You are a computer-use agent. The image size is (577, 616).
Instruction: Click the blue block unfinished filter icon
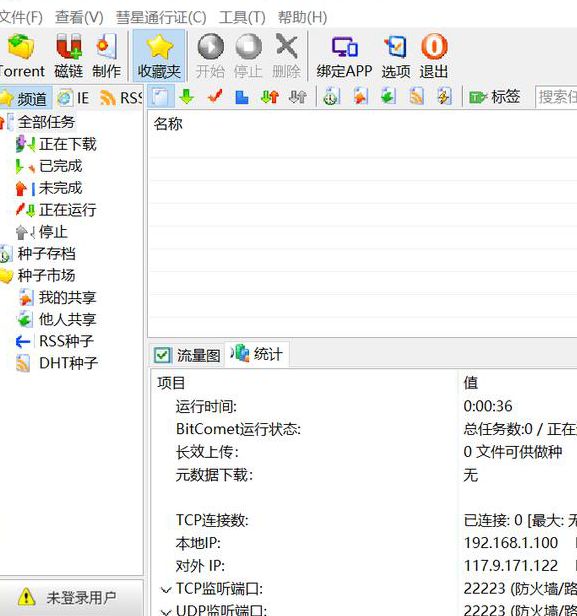(242, 97)
